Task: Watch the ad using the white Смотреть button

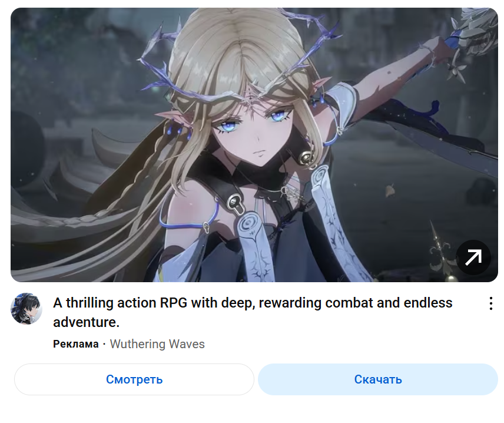Action: click(x=134, y=379)
